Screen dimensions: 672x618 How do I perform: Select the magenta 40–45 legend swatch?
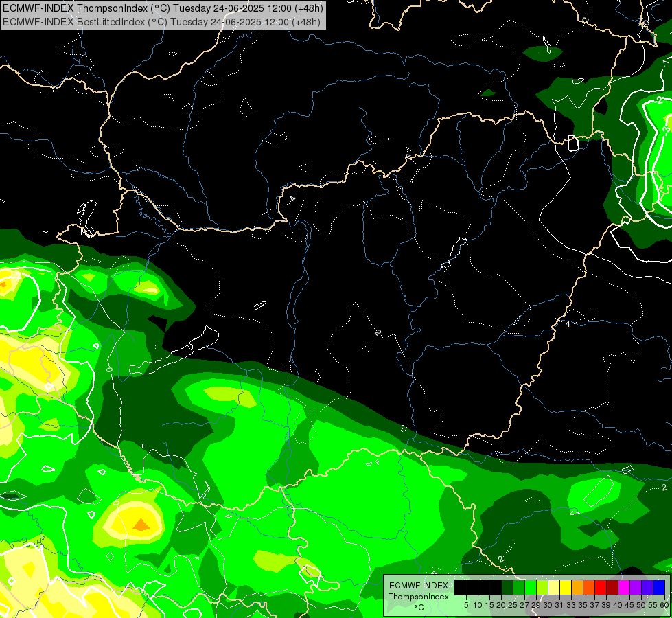click(x=624, y=587)
